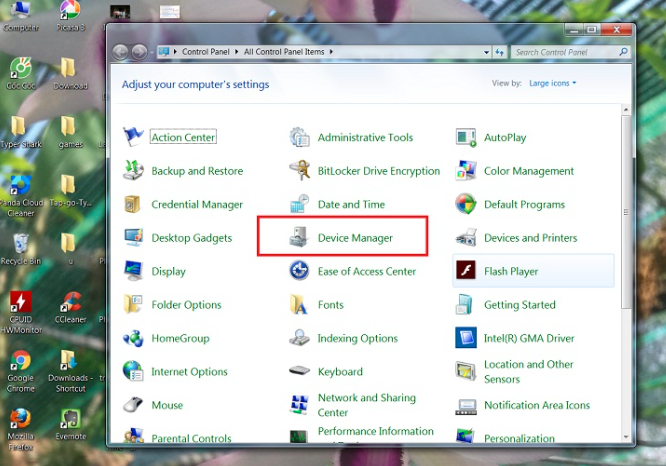Open the HomeGroup spheres icon
Image resolution: width=666 pixels, height=466 pixels.
pyautogui.click(x=133, y=338)
